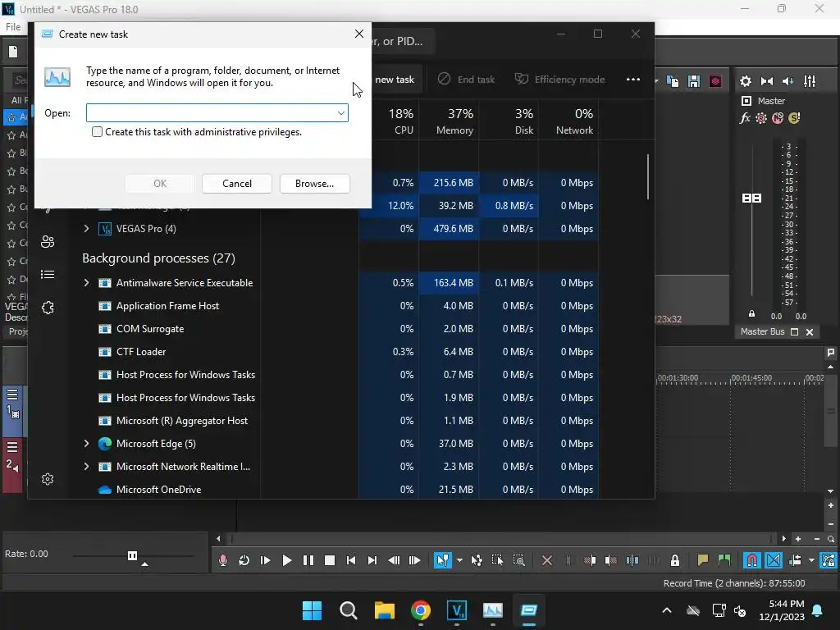The width and height of the screenshot is (840, 630).
Task: Adjust the Master volume fader handle
Action: (x=751, y=199)
